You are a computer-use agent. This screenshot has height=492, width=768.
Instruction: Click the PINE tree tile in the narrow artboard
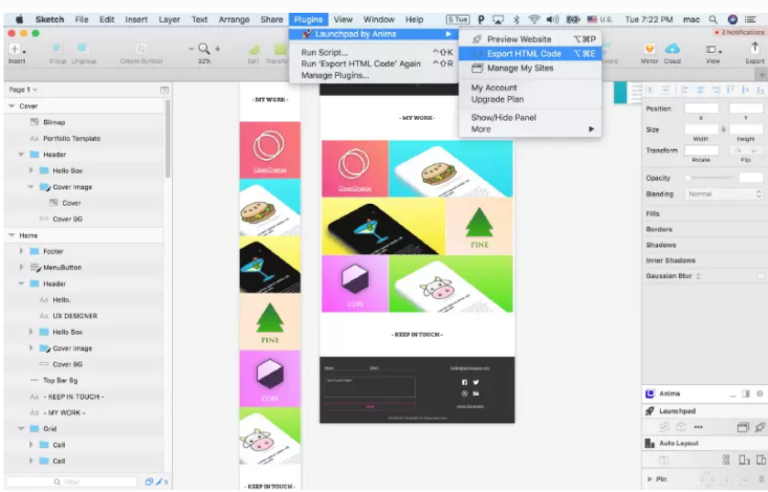tap(270, 321)
